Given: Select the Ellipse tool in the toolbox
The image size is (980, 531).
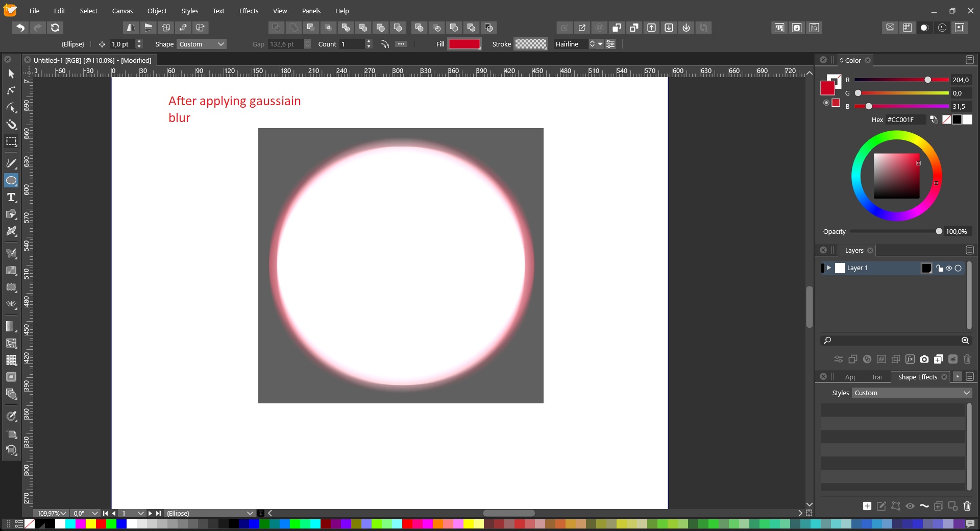Looking at the screenshot, I should [x=11, y=180].
